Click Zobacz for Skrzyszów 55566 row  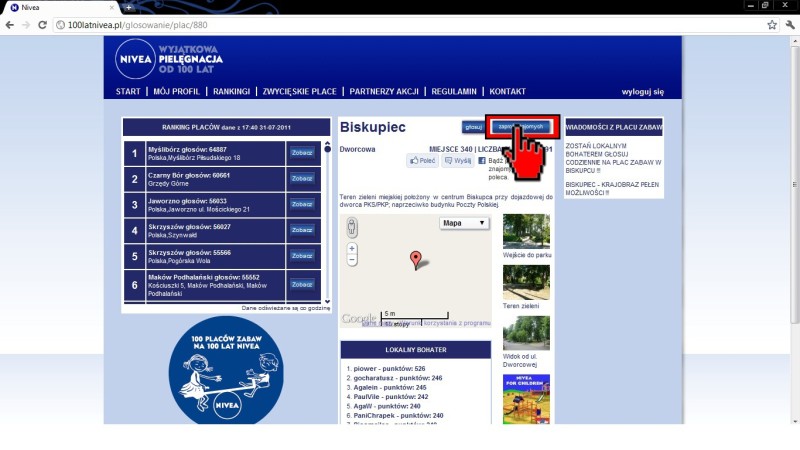click(302, 256)
